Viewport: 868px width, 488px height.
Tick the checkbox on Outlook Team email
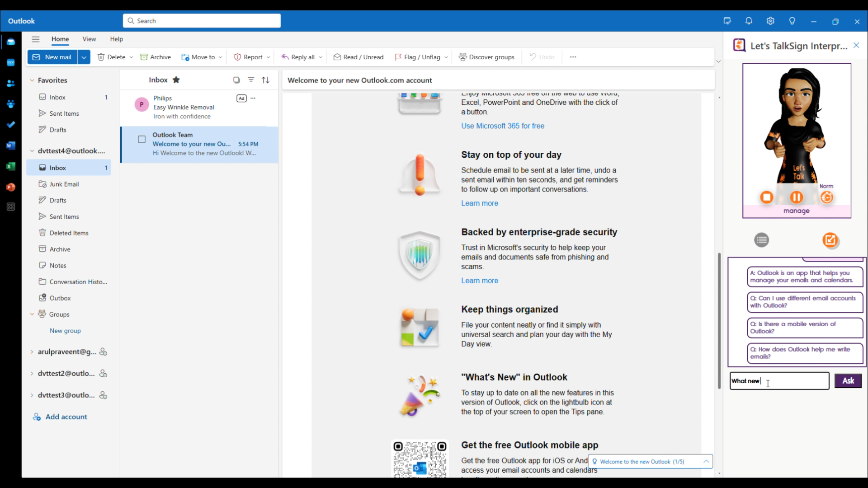point(142,140)
